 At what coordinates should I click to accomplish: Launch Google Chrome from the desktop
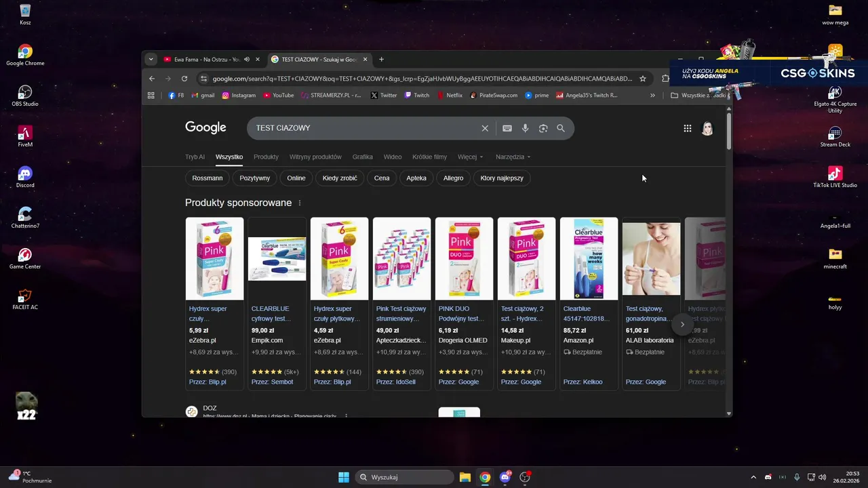pos(25,56)
